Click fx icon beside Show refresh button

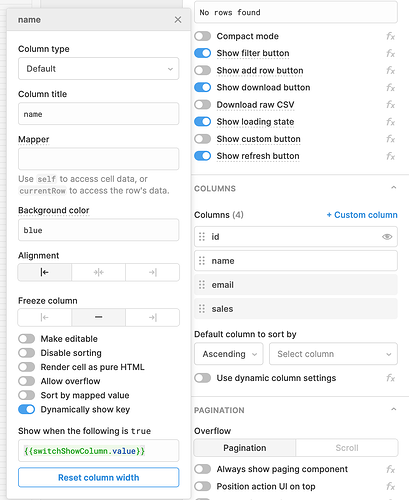[391, 156]
